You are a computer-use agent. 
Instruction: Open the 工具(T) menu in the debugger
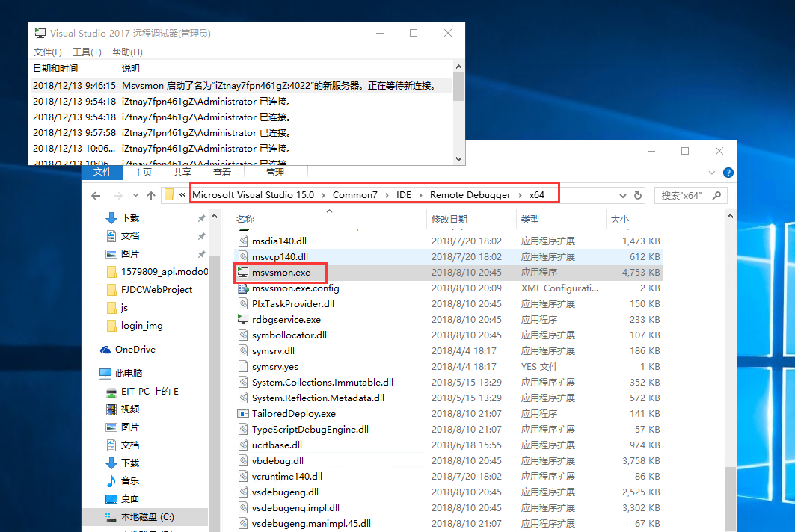(x=85, y=52)
